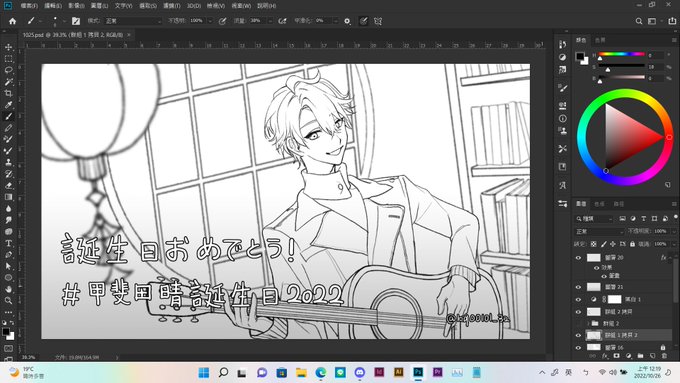
Task: Open symmetry paint butterfly icon
Action: pyautogui.click(x=378, y=21)
